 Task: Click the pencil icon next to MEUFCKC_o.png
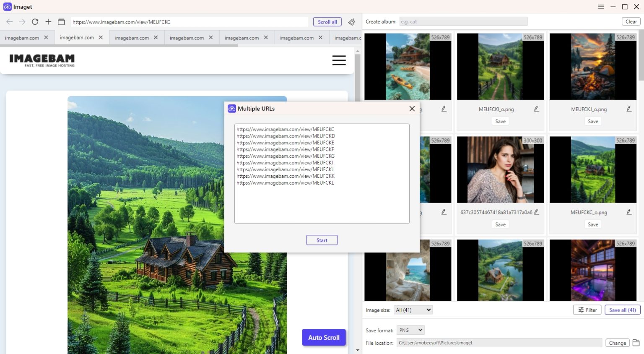tap(629, 212)
